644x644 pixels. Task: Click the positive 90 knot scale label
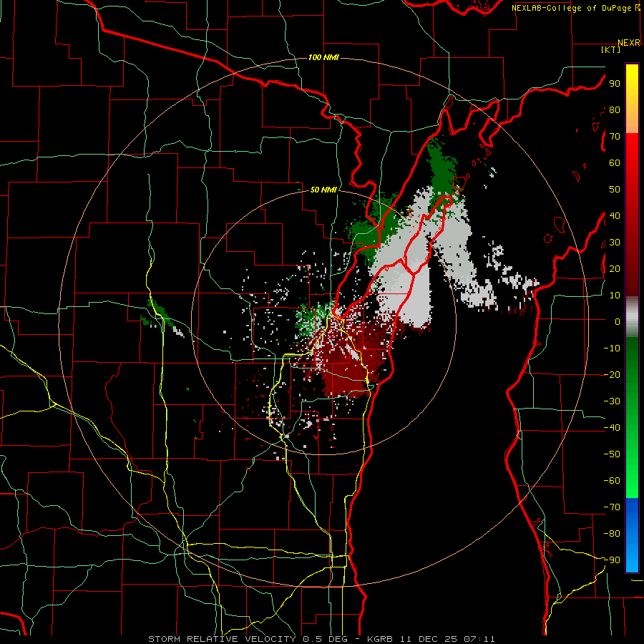(615, 84)
